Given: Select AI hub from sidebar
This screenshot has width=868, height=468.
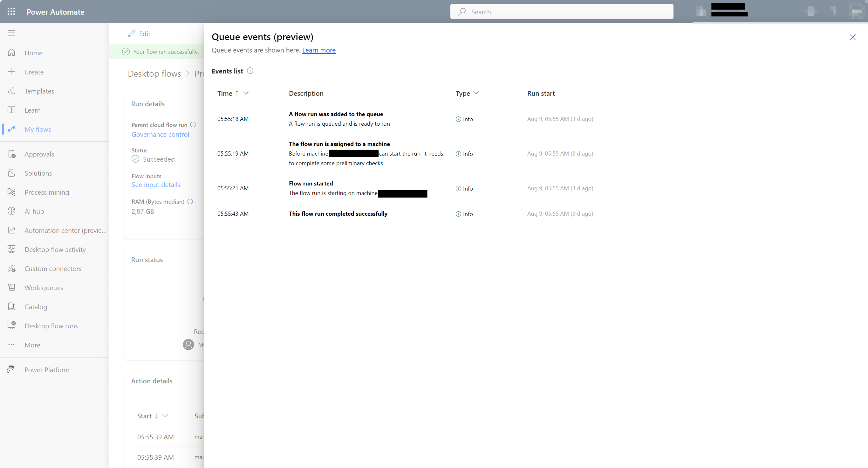Looking at the screenshot, I should [33, 211].
